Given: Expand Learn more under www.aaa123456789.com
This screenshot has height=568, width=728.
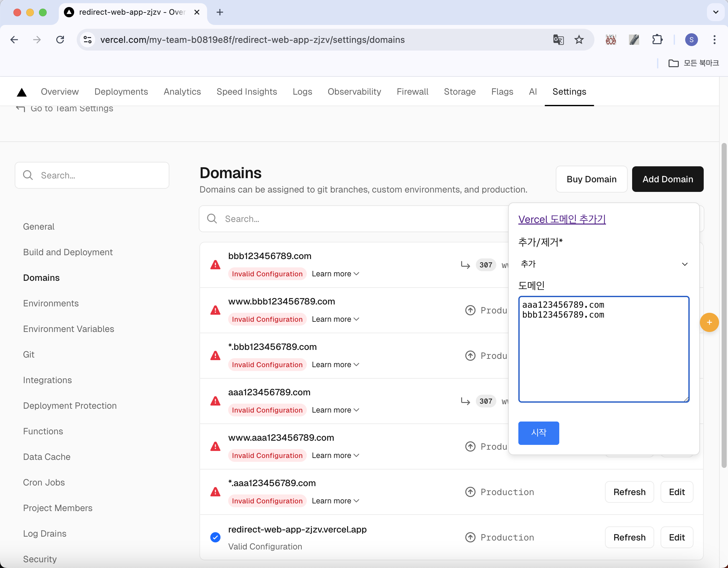Looking at the screenshot, I should tap(335, 455).
